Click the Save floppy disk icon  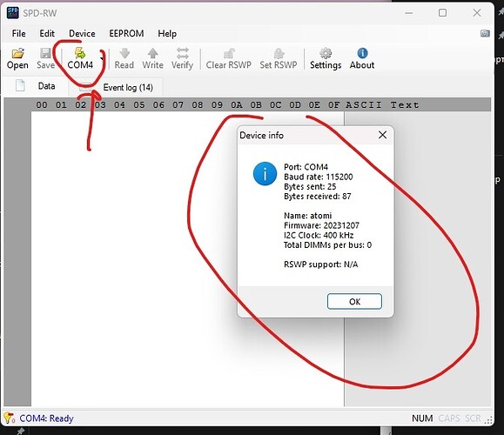45,53
